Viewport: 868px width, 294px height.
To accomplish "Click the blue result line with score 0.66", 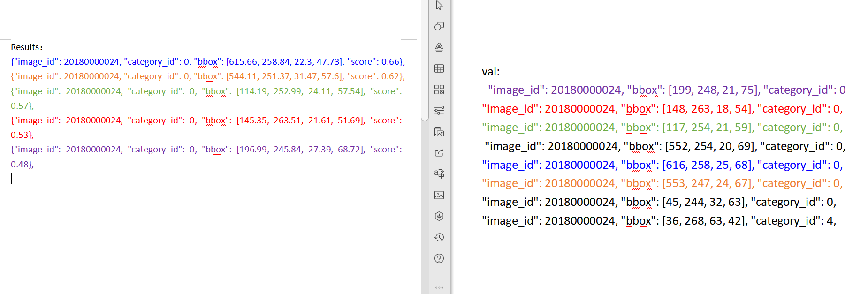I will (208, 62).
